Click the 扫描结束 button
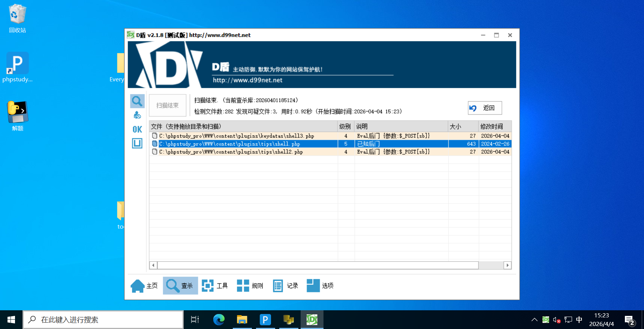Image resolution: width=644 pixels, height=329 pixels. coord(168,105)
